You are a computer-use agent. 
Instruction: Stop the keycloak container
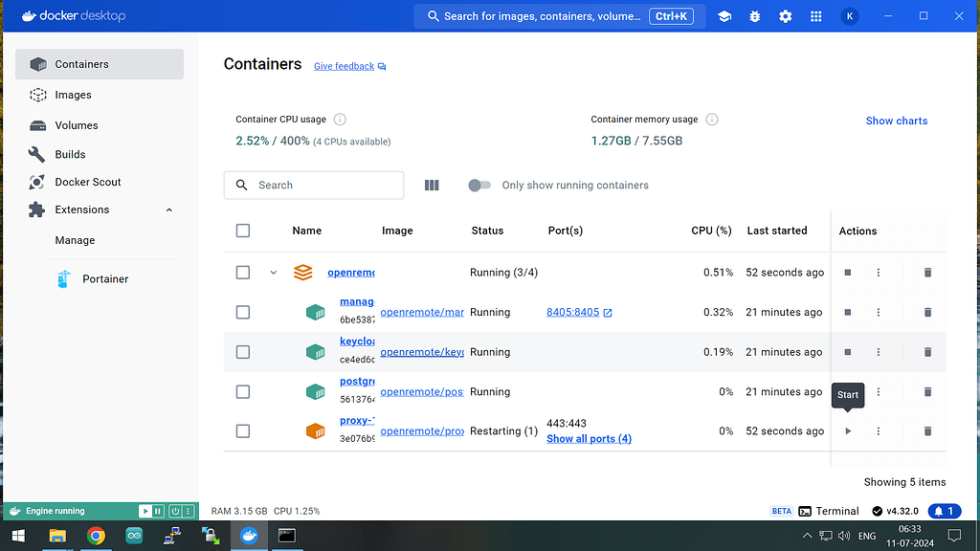pos(848,352)
